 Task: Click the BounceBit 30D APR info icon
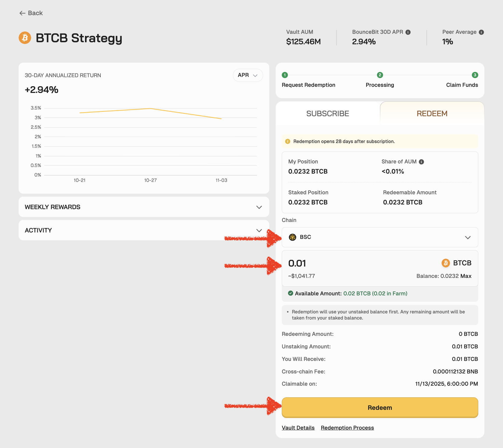click(x=408, y=32)
